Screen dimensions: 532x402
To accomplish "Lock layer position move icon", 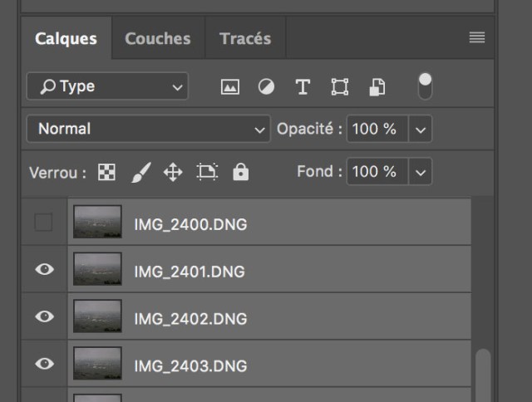I will tap(172, 172).
